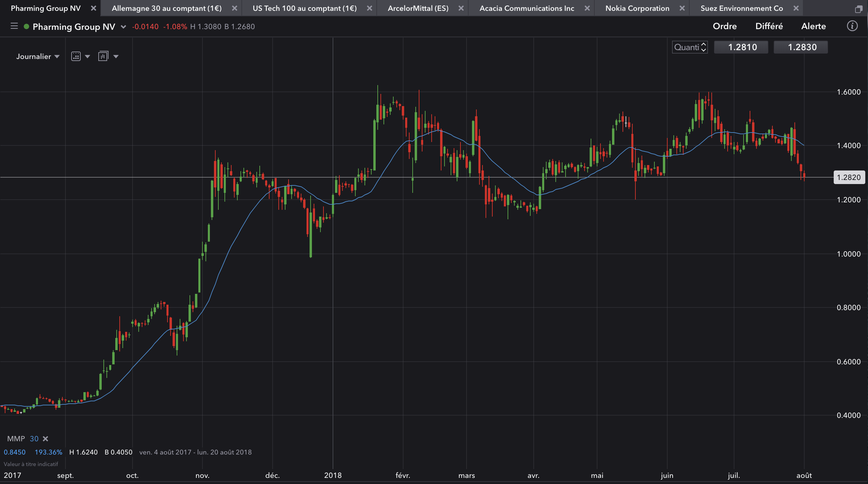Click the Alerte button

813,26
